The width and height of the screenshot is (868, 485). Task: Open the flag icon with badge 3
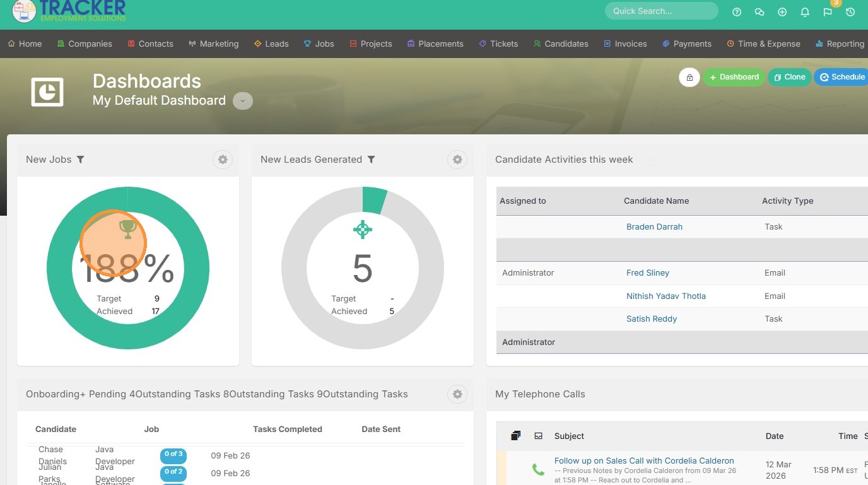coord(828,12)
